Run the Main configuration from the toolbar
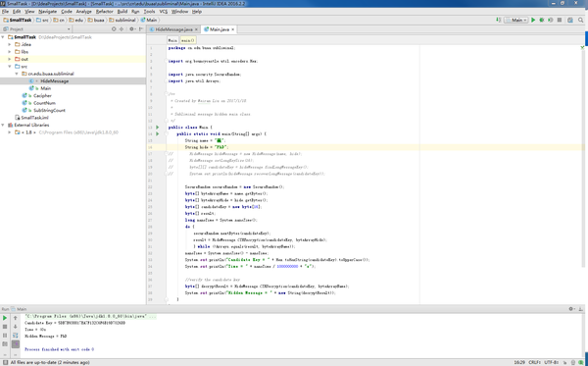Image resolution: width=588 pixels, height=366 pixels. click(x=533, y=20)
